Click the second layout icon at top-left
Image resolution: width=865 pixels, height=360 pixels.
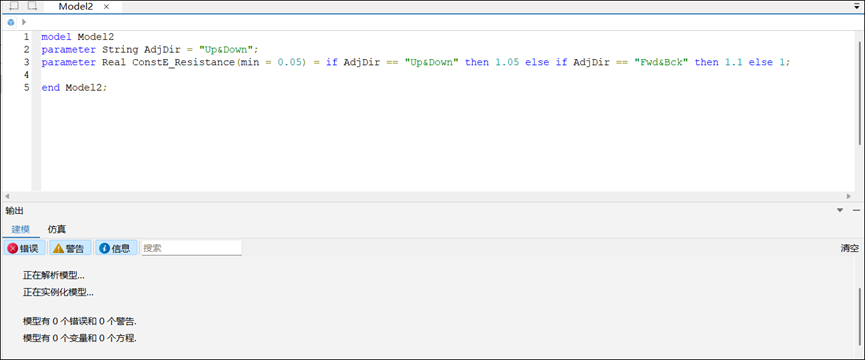33,6
